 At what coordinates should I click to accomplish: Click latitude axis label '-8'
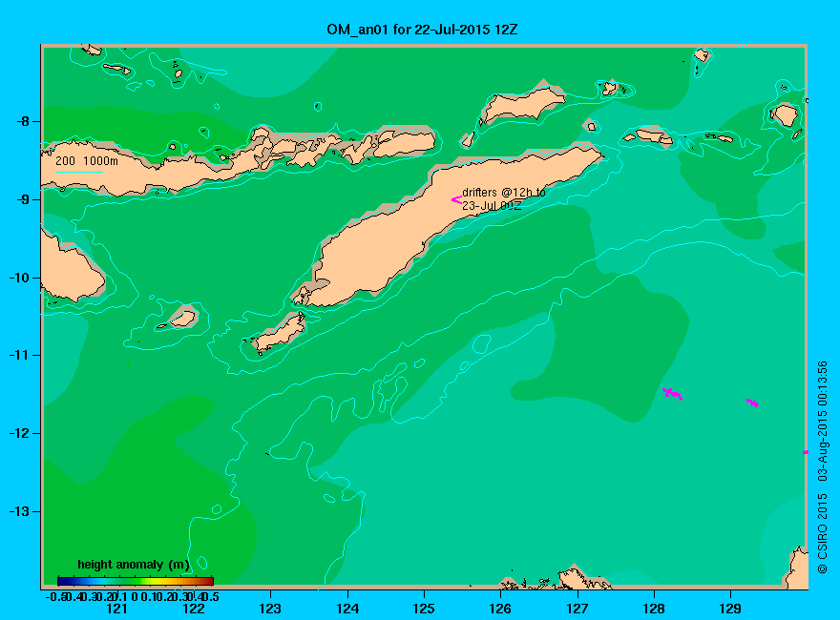(x=23, y=121)
